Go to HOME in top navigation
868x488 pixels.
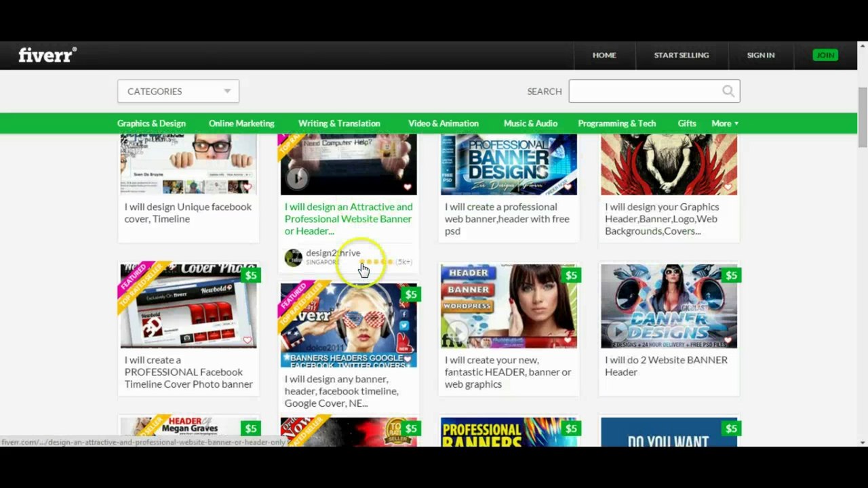(x=604, y=55)
